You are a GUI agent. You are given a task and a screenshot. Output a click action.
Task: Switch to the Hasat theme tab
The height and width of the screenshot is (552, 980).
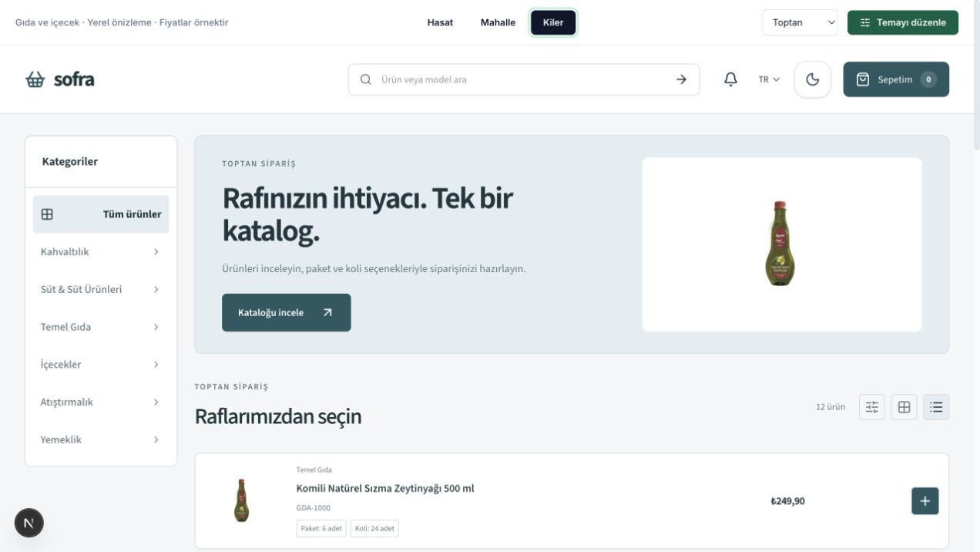tap(440, 22)
